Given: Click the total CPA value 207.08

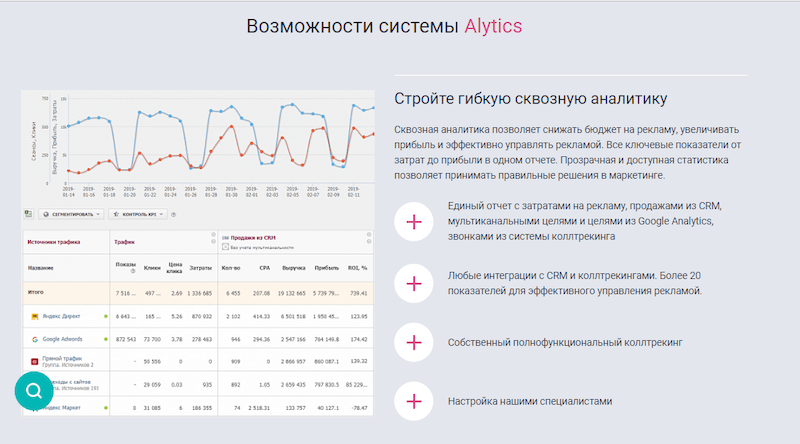Looking at the screenshot, I should coord(261,293).
